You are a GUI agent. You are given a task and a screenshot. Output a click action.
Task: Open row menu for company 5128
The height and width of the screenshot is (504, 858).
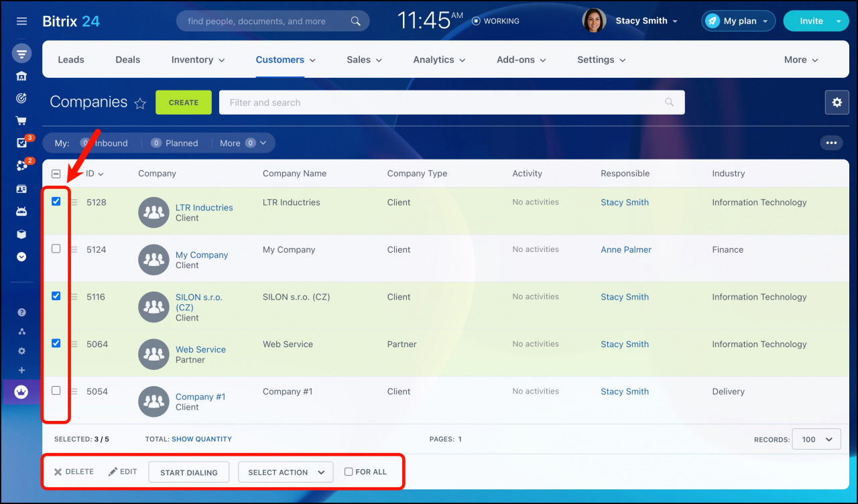74,202
